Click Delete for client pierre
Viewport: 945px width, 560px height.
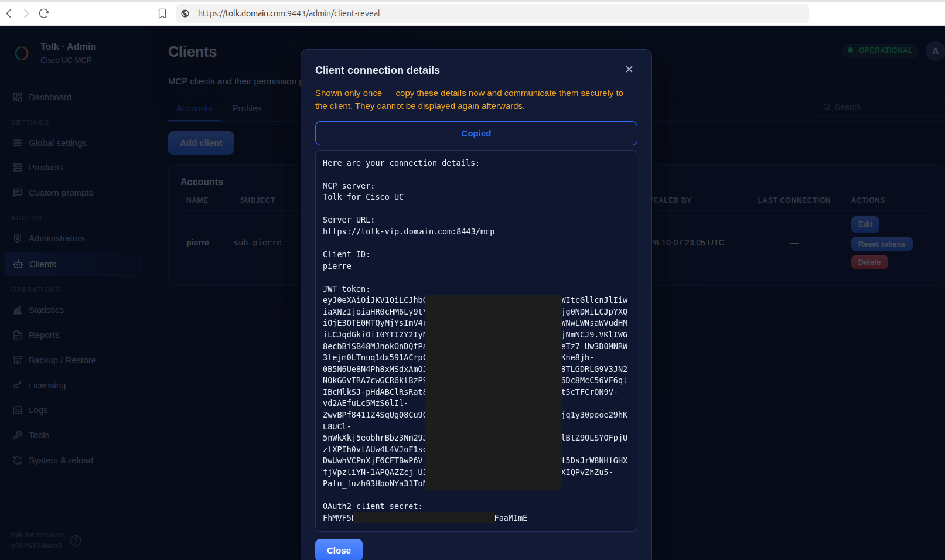tap(869, 262)
